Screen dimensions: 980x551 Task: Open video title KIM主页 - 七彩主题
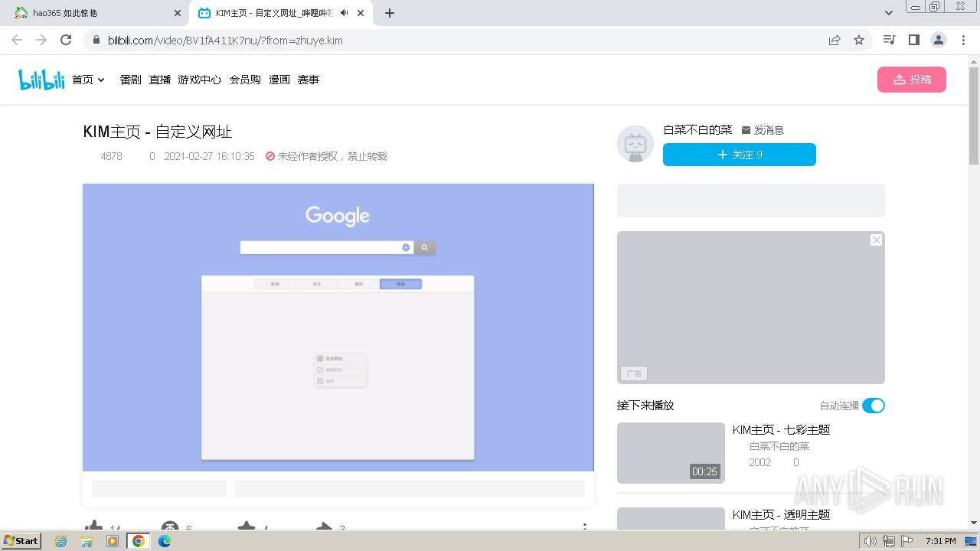tap(781, 430)
